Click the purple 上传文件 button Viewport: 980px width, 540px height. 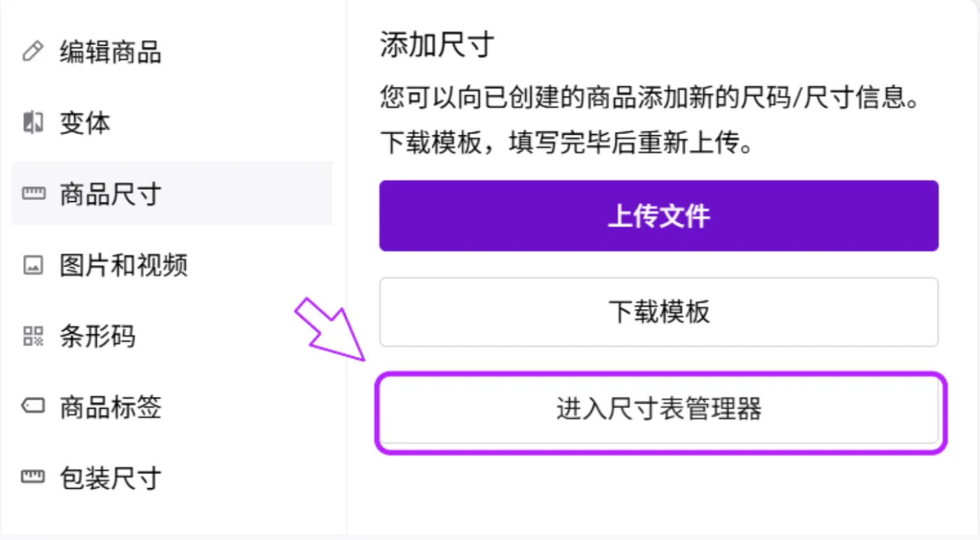(659, 215)
